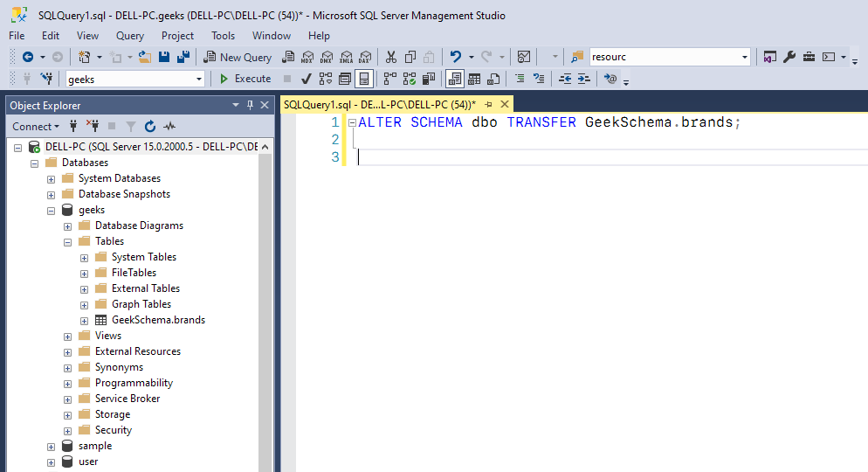Click the Increase Indent icon
The width and height of the screenshot is (868, 472).
(584, 79)
